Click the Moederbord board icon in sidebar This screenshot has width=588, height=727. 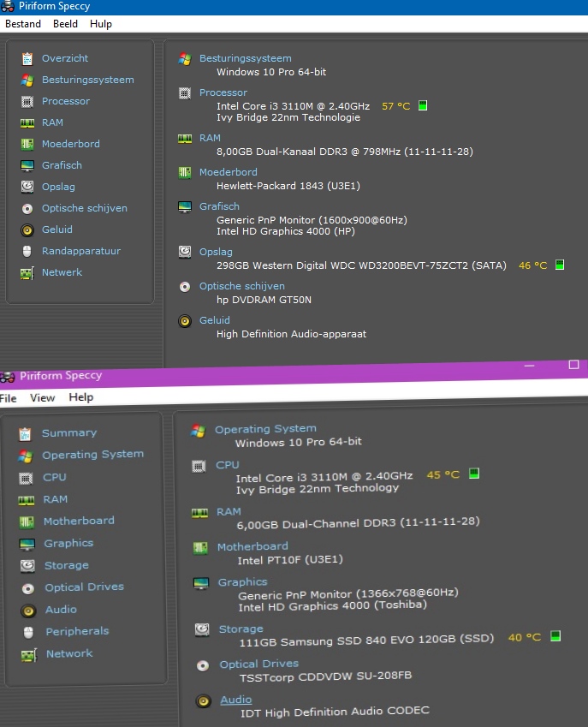pos(27,144)
